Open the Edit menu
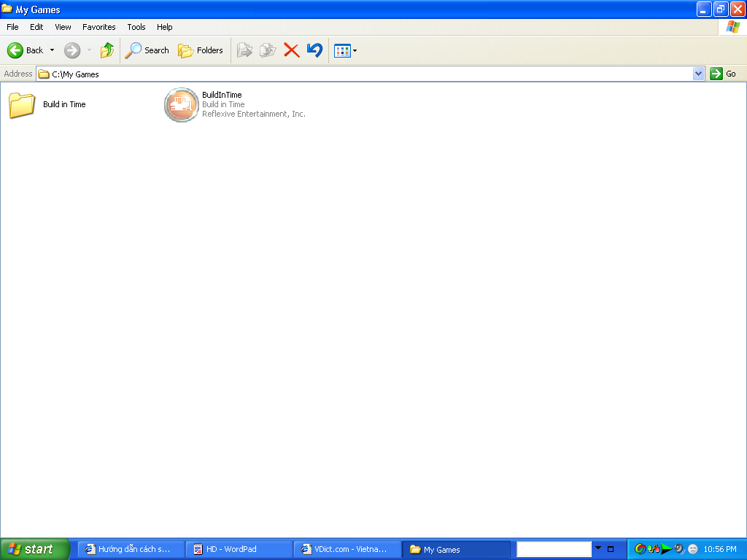This screenshot has height=560, width=747. pyautogui.click(x=36, y=27)
